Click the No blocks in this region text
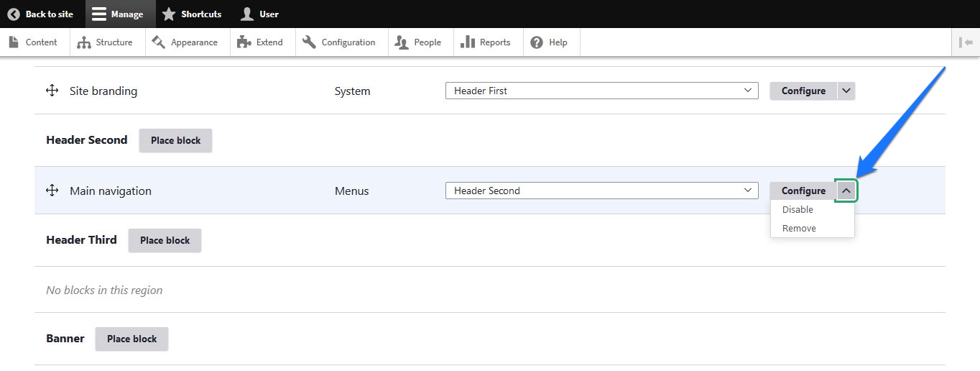 click(x=104, y=290)
